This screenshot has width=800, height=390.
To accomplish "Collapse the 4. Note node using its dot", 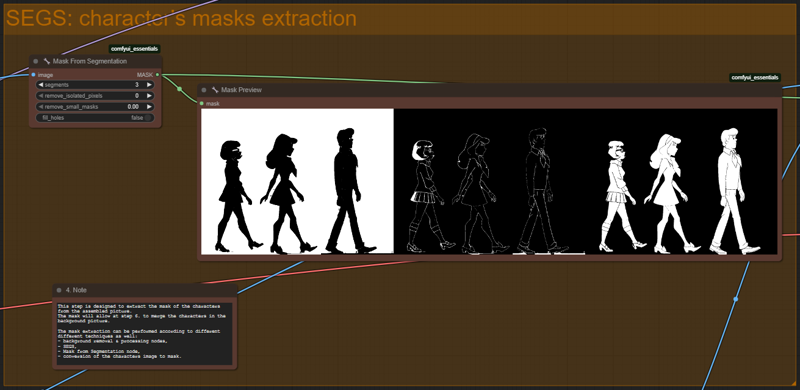I will pos(59,290).
